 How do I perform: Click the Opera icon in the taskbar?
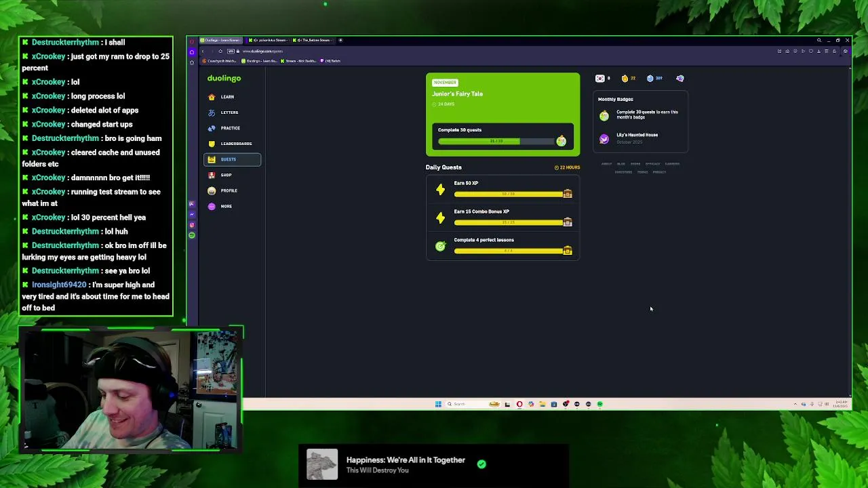519,404
